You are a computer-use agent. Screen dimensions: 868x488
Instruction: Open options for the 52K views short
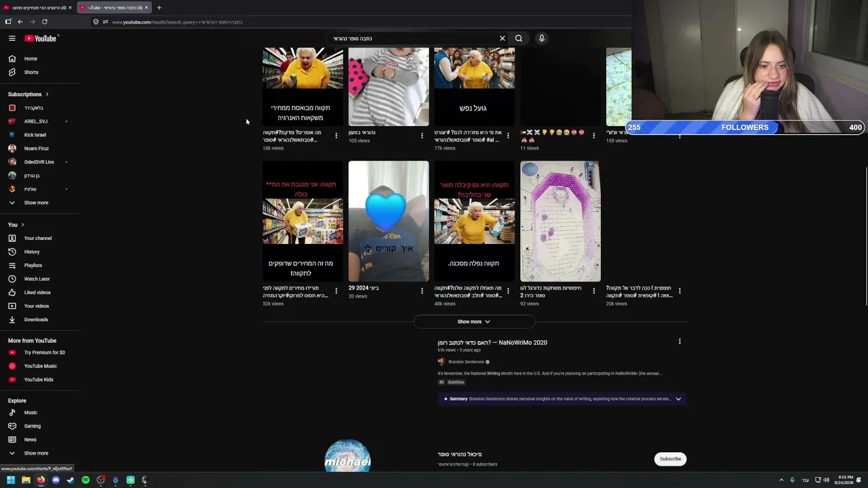tap(336, 291)
